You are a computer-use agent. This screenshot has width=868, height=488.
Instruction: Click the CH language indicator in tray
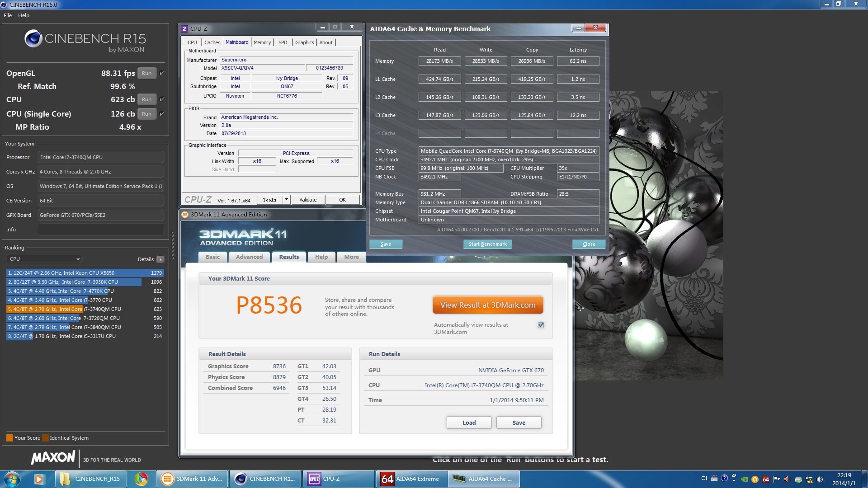coord(704,479)
